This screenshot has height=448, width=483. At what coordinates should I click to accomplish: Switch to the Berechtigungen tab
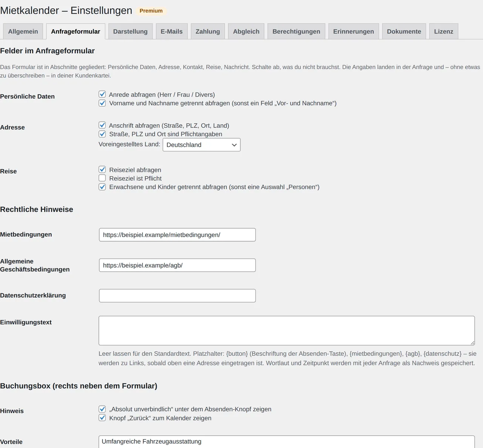[296, 31]
